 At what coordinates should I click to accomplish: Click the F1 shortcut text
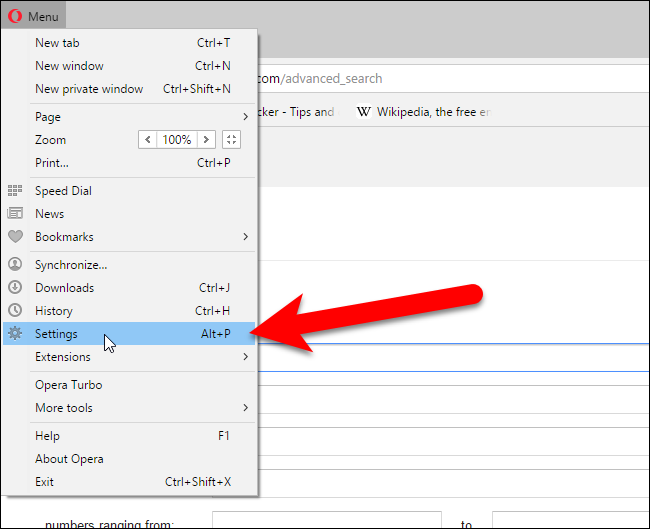click(x=224, y=436)
